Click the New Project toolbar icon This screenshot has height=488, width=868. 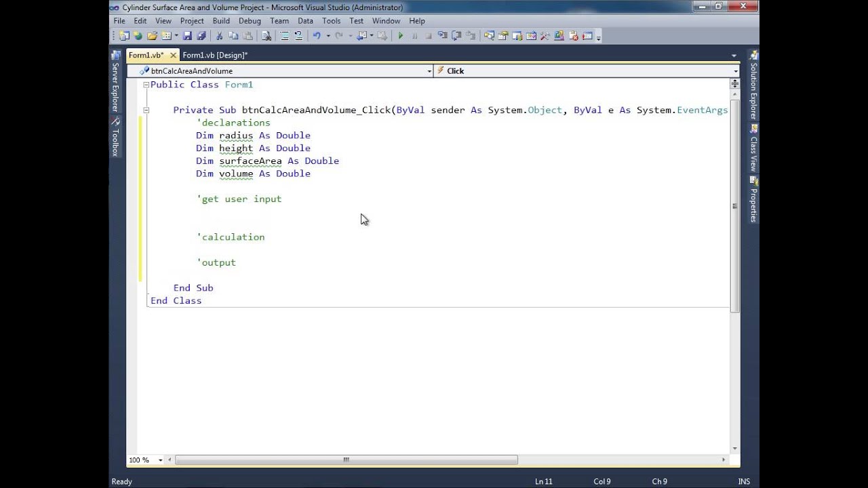click(x=124, y=35)
